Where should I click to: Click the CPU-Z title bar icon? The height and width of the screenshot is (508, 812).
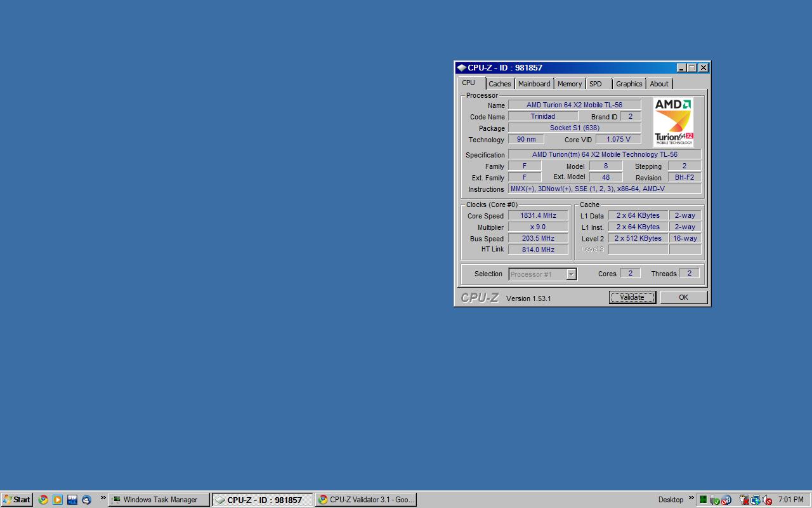coord(461,68)
